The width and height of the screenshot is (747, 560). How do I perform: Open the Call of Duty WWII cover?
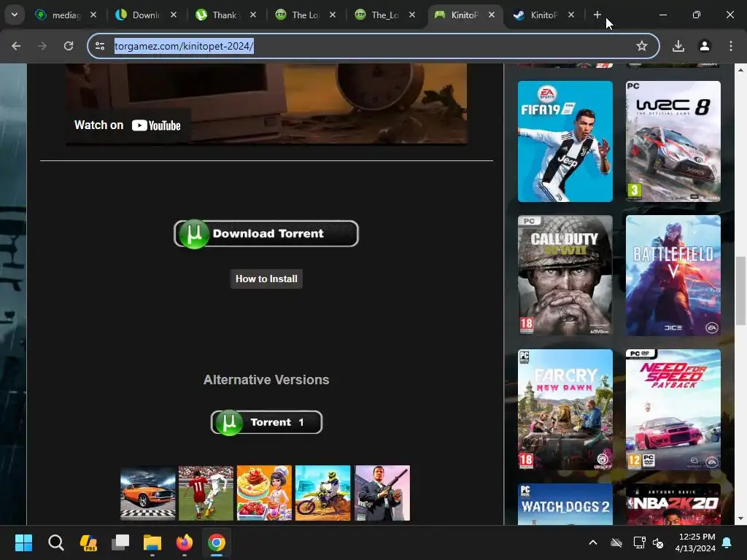click(x=565, y=276)
